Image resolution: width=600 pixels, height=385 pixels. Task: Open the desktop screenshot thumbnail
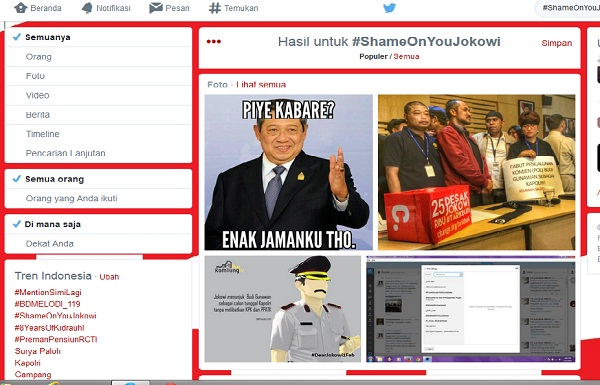tap(471, 309)
